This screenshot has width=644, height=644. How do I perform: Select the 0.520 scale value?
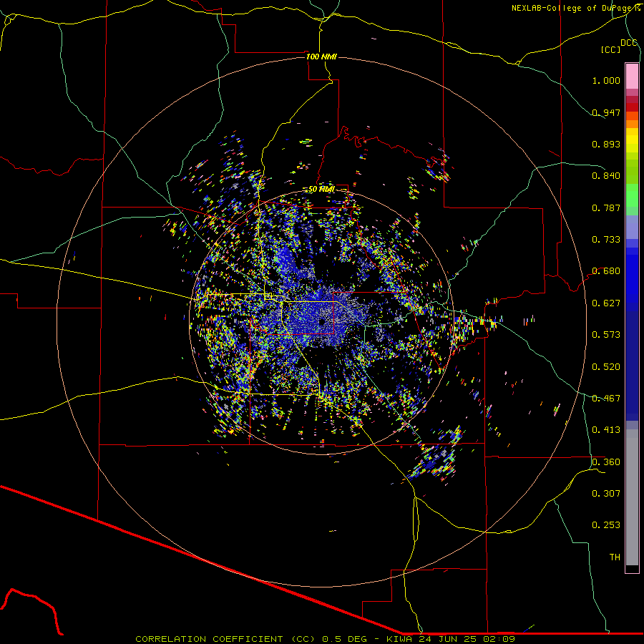click(x=606, y=367)
